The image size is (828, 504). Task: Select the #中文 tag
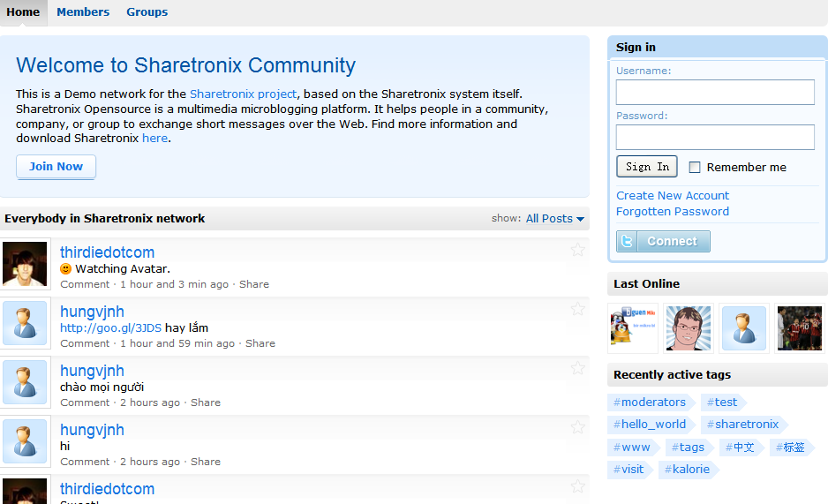pyautogui.click(x=741, y=448)
